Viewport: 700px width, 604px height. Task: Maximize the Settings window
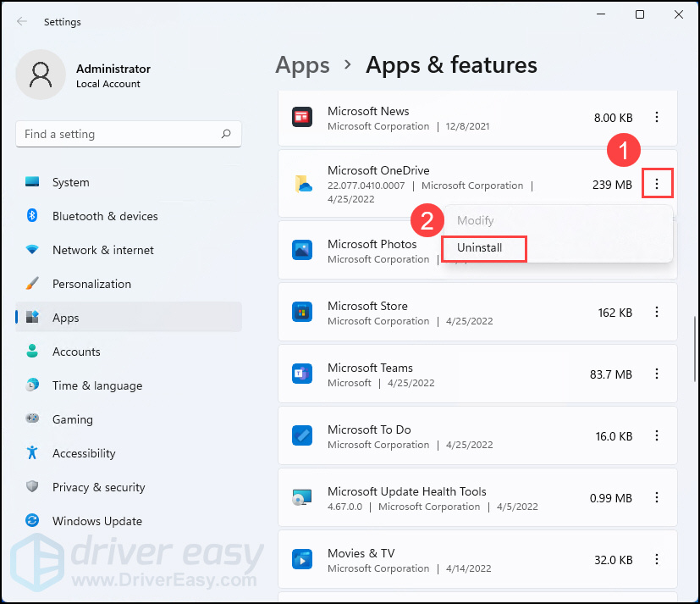pos(640,14)
